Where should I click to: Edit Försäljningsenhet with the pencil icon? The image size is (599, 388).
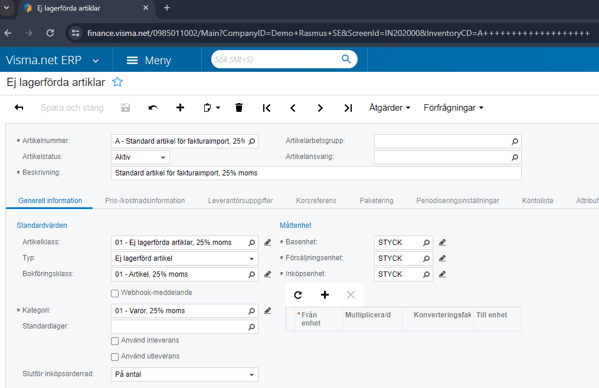coord(442,258)
